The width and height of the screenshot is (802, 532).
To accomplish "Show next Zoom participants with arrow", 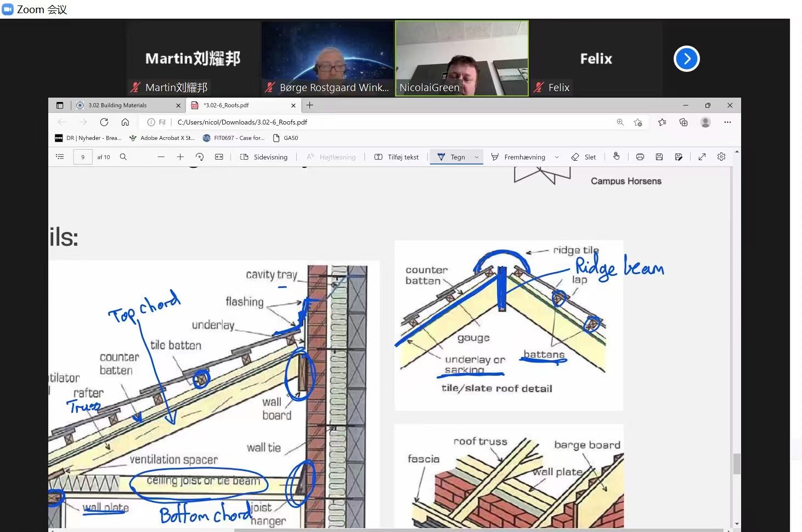I will pyautogui.click(x=687, y=59).
